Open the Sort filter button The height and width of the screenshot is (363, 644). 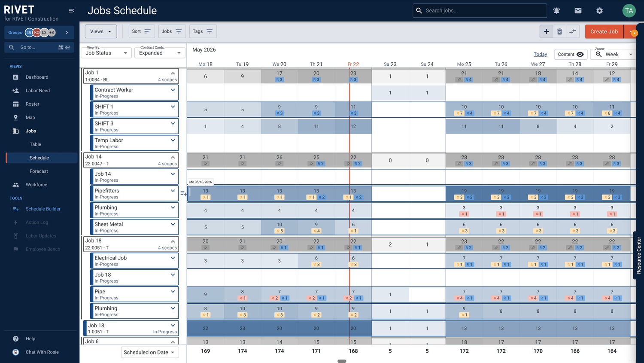pyautogui.click(x=142, y=31)
